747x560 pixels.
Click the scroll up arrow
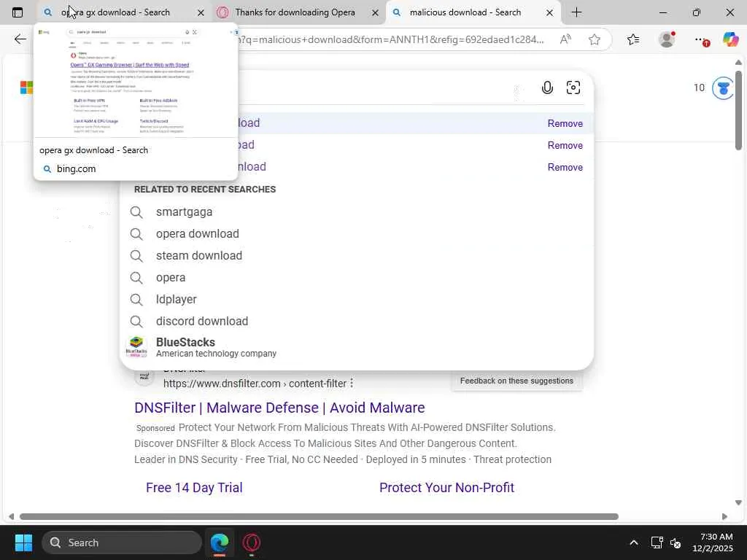click(738, 63)
